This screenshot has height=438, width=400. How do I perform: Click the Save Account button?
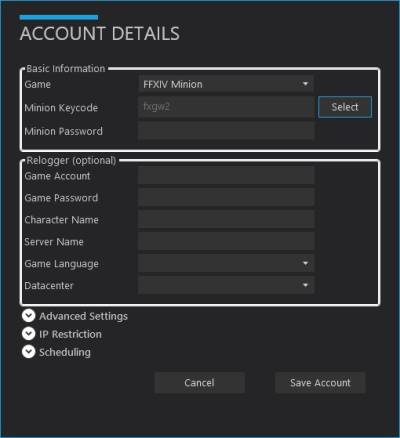[320, 383]
